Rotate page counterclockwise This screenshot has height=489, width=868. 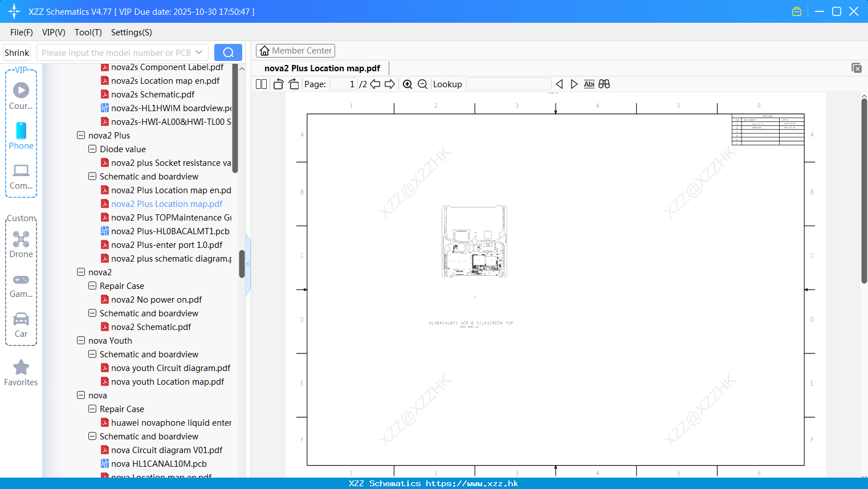pos(278,84)
